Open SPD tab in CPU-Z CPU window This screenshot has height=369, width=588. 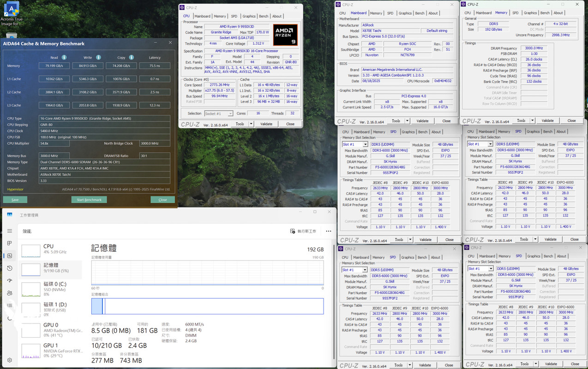pyautogui.click(x=234, y=16)
